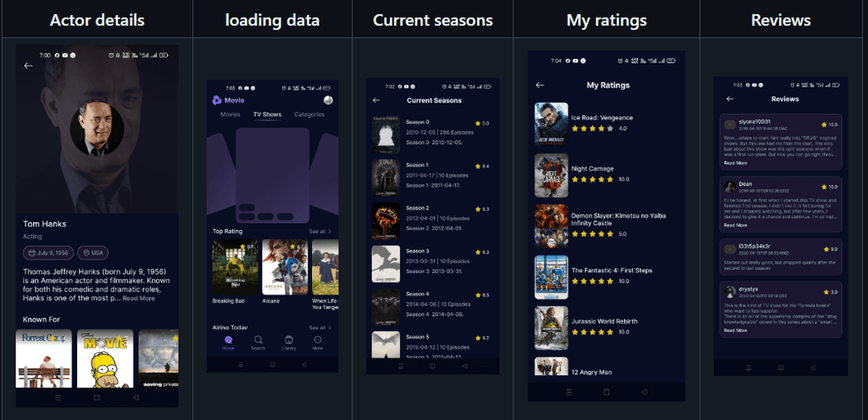Click Read More on Dean's review
This screenshot has height=420, width=868.
click(x=735, y=225)
